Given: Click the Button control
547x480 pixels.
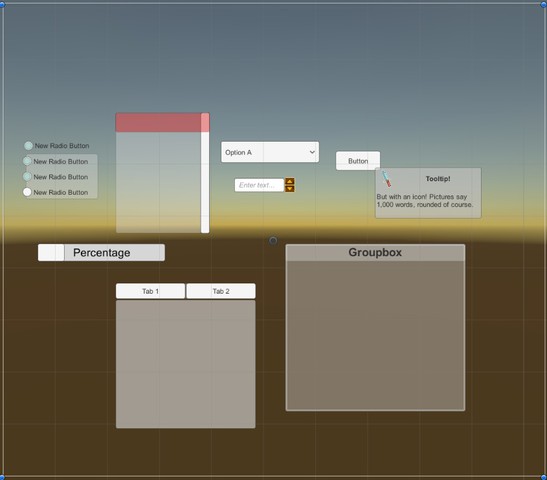Looking at the screenshot, I should pyautogui.click(x=358, y=161).
